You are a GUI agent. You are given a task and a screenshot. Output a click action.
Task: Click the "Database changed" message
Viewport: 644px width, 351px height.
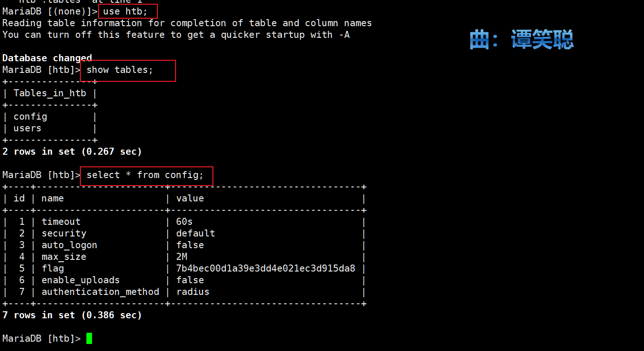pos(47,58)
